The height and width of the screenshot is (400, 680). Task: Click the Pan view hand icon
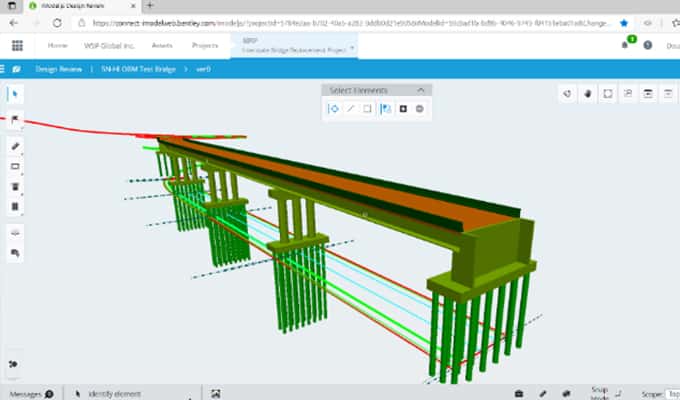pos(588,93)
